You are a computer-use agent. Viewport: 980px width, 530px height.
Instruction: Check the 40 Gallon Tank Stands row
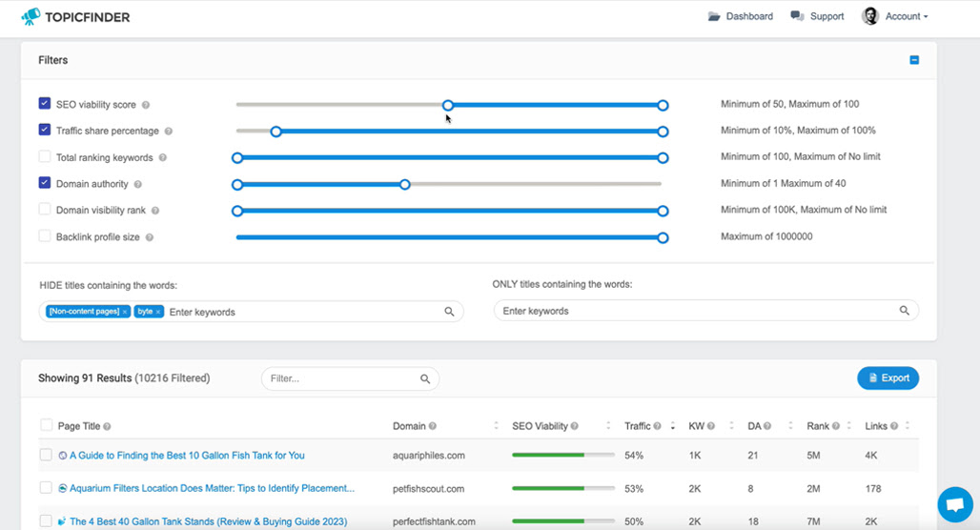click(46, 520)
